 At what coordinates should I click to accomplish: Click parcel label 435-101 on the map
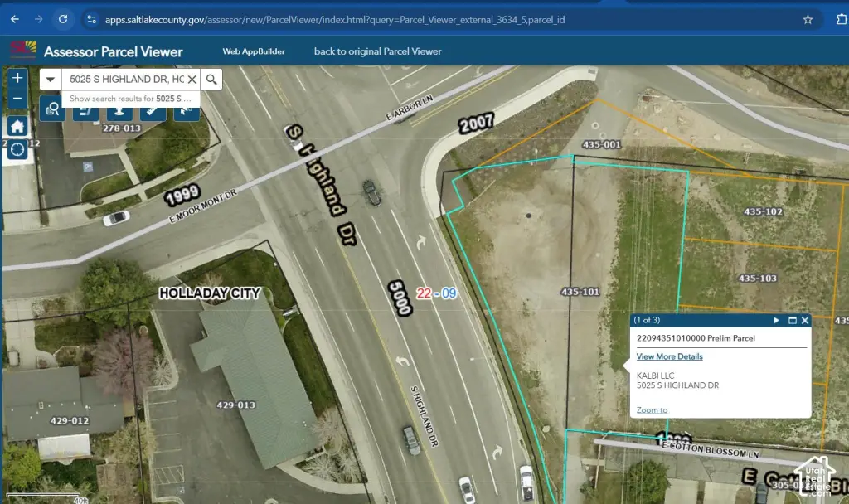click(580, 292)
